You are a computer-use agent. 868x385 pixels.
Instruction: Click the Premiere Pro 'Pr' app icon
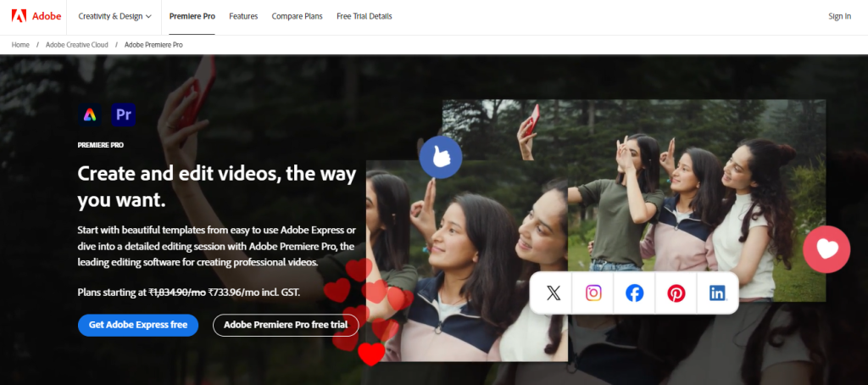pos(124,114)
